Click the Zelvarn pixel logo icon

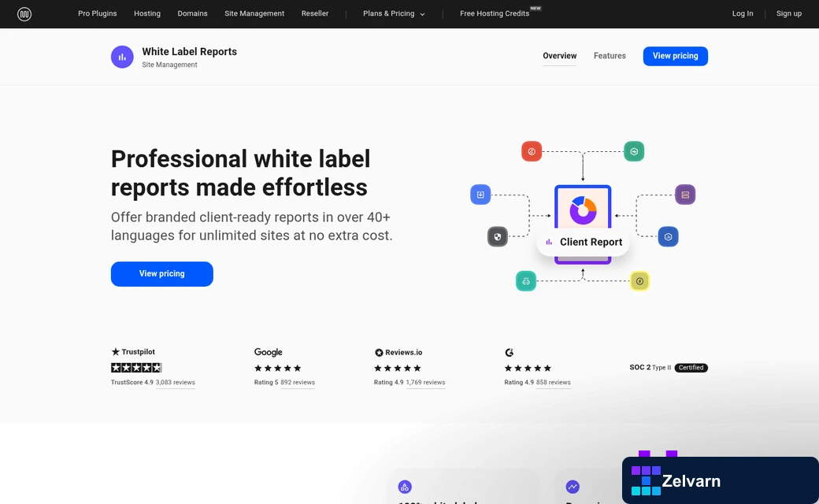click(x=646, y=480)
